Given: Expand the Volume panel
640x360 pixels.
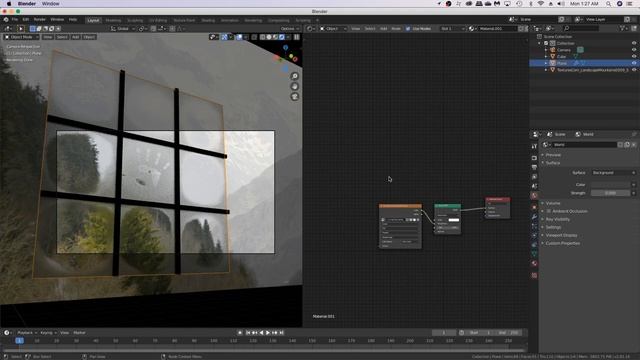Looking at the screenshot, I should pos(553,203).
